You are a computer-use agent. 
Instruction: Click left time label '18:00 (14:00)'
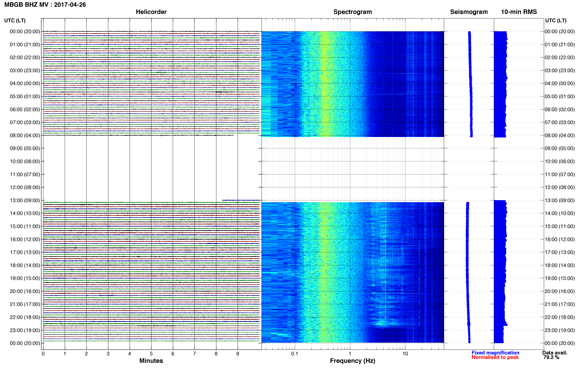point(25,265)
